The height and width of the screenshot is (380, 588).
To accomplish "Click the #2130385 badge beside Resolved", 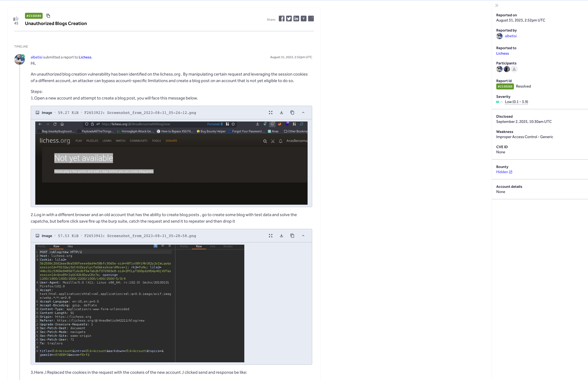I will 505,86.
